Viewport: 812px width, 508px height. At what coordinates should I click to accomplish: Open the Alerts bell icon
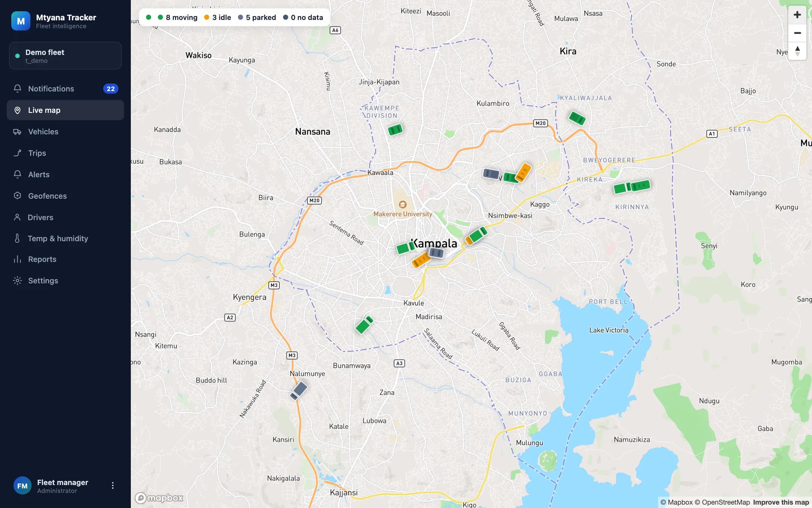(x=17, y=174)
